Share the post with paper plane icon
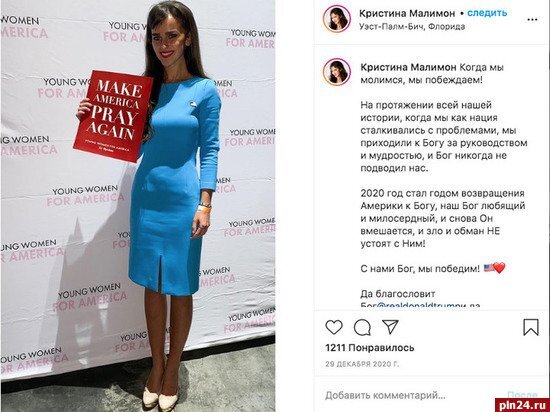The height and width of the screenshot is (412, 550). tap(390, 327)
